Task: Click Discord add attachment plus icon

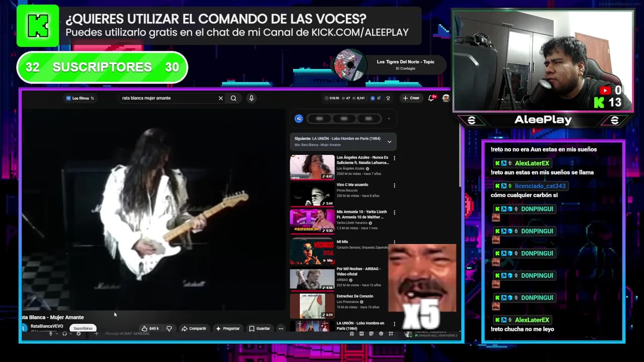Action: (x=96, y=333)
